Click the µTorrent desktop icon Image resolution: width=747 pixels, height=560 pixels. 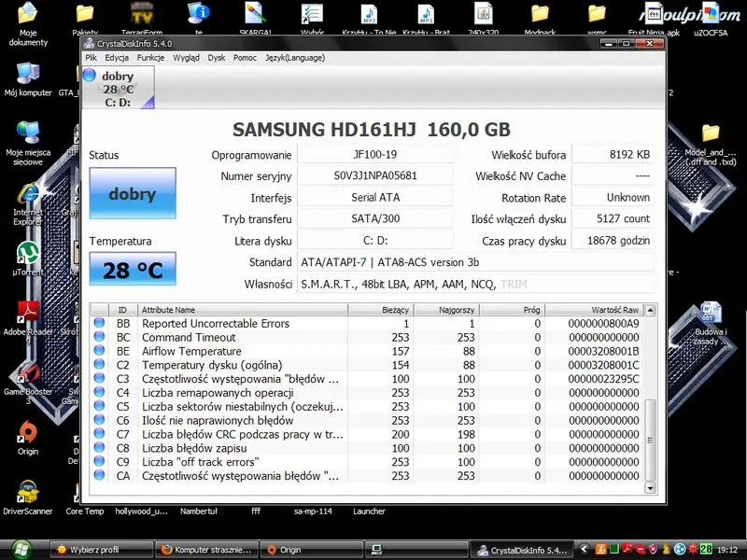pos(28,259)
